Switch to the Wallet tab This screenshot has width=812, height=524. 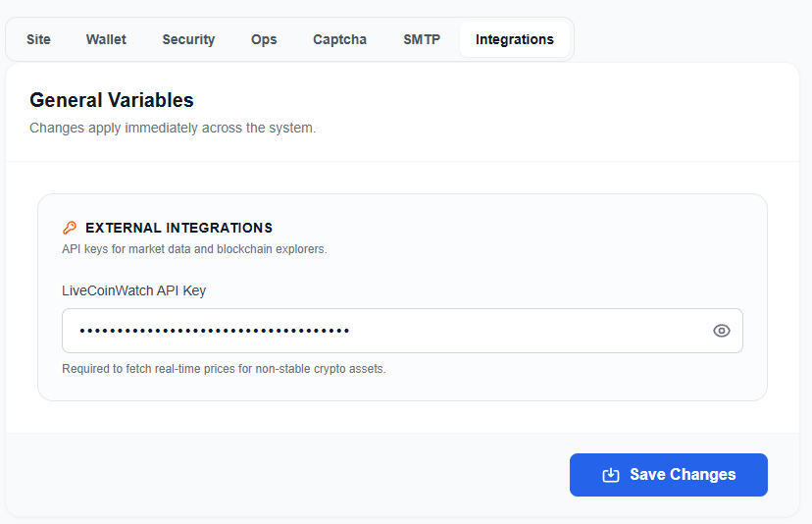click(x=106, y=39)
